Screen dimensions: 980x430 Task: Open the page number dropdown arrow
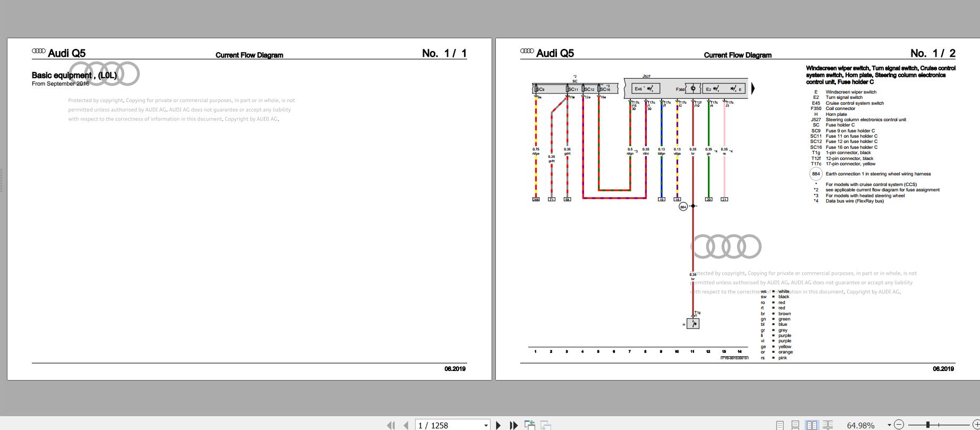pyautogui.click(x=486, y=425)
